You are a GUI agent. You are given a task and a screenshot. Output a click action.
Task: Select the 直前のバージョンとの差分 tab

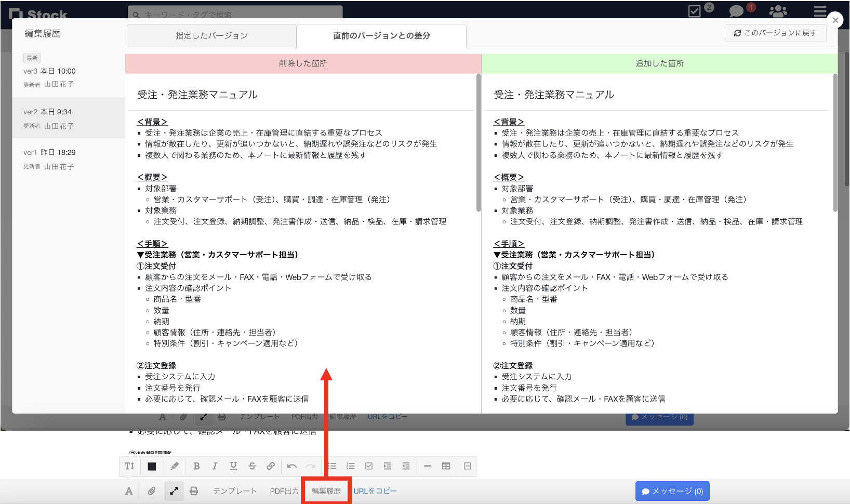382,36
